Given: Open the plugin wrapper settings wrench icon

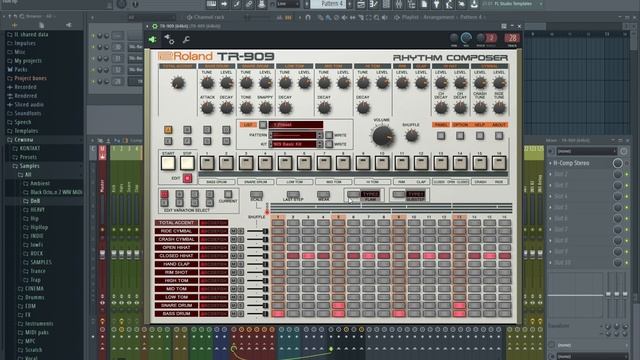Looking at the screenshot, I should point(186,40).
